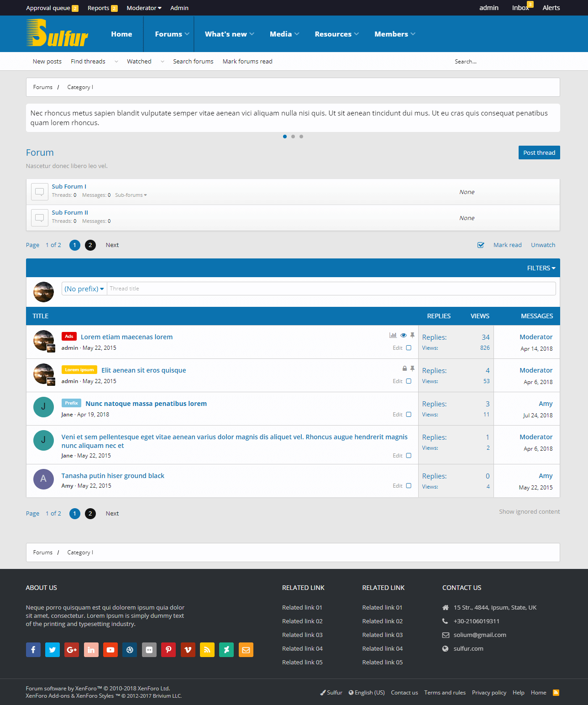Screen dimensions: 588x705
Task: Click the pin icon on Lorem etiam thread
Action: tap(412, 335)
